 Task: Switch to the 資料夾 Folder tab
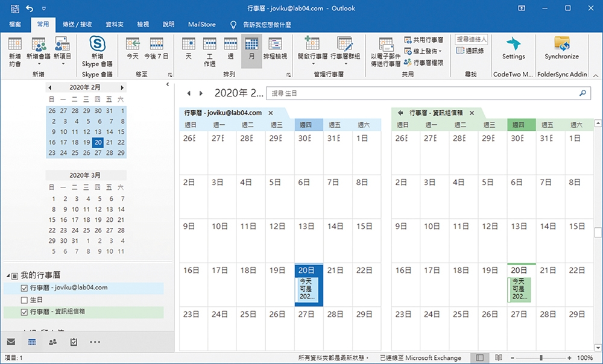pos(115,24)
